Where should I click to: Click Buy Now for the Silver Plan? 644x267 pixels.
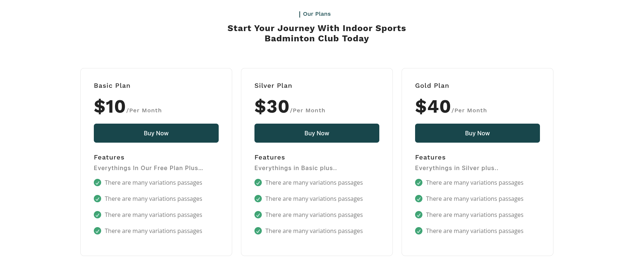click(317, 133)
